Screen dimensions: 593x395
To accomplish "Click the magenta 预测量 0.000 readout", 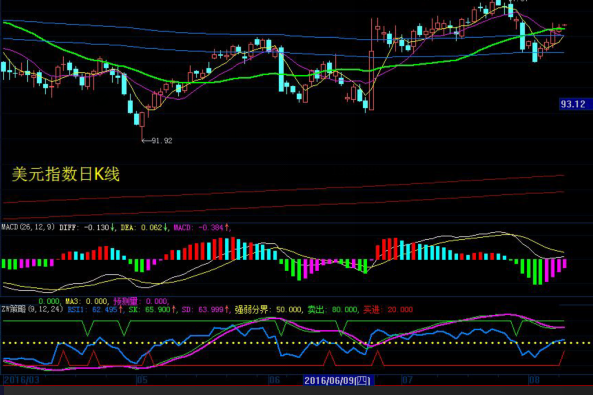I will tap(141, 301).
